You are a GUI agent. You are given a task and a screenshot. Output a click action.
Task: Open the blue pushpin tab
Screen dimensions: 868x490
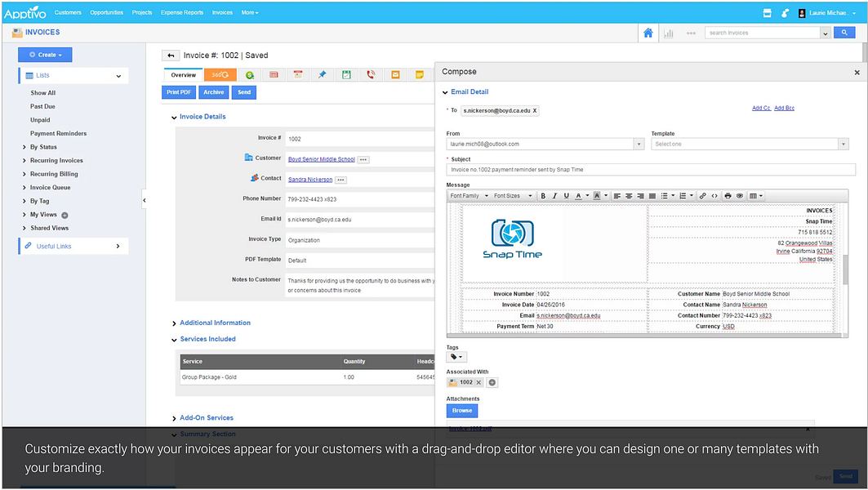323,75
